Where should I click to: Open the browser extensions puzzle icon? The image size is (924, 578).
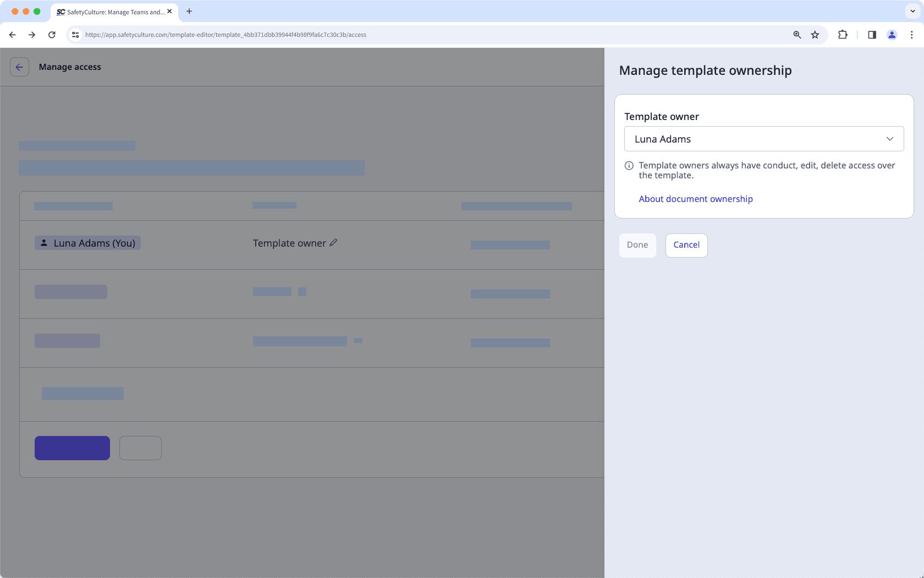843,34
